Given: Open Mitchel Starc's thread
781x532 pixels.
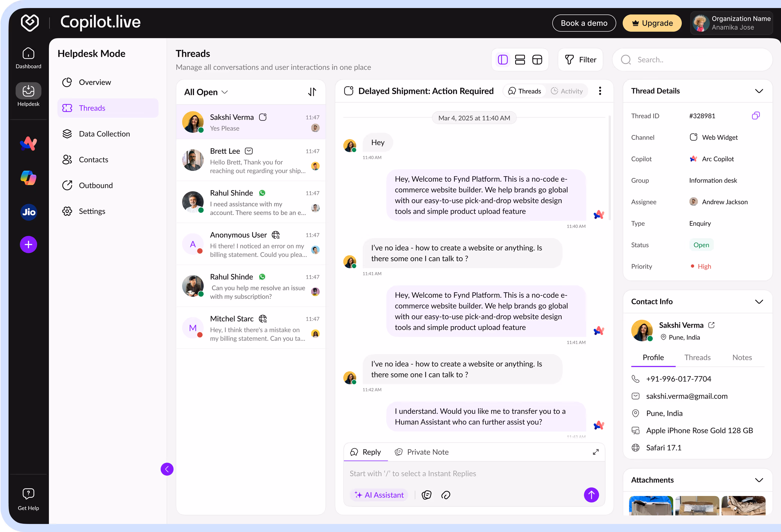Looking at the screenshot, I should click(x=251, y=328).
